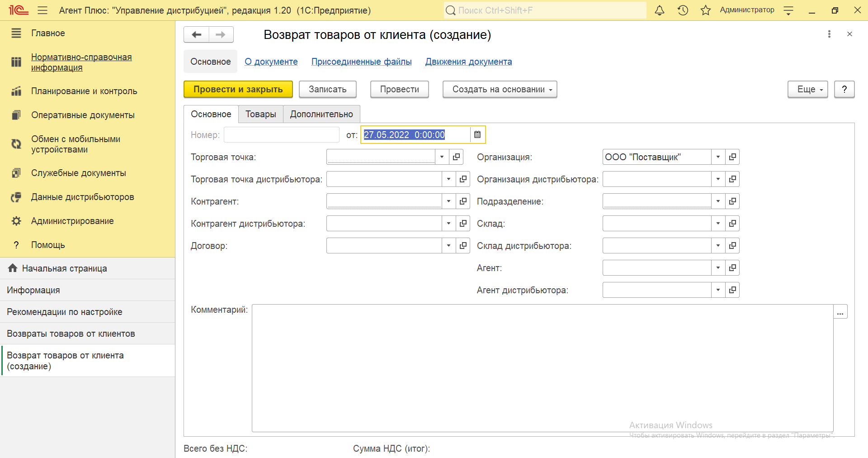Expand the Контрагент dropdown
The image size is (868, 458).
pos(448,201)
